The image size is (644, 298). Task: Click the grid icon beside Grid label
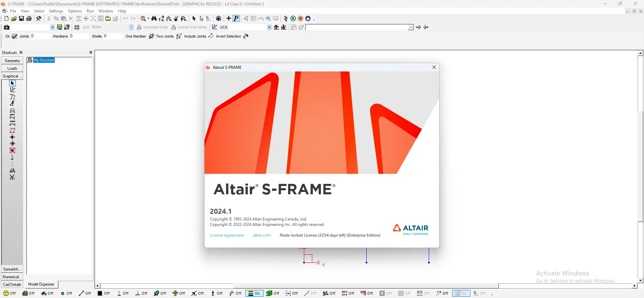click(x=77, y=27)
